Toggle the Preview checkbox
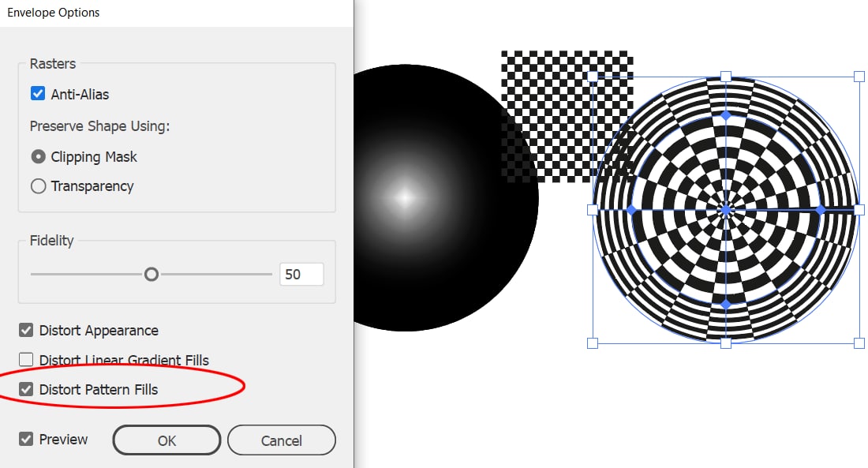 pyautogui.click(x=26, y=439)
